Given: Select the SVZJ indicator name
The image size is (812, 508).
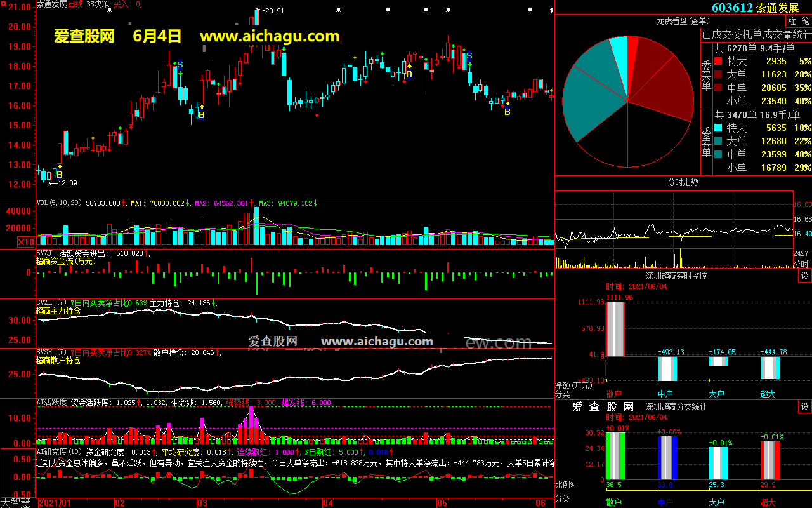Looking at the screenshot, I should click(x=44, y=253).
